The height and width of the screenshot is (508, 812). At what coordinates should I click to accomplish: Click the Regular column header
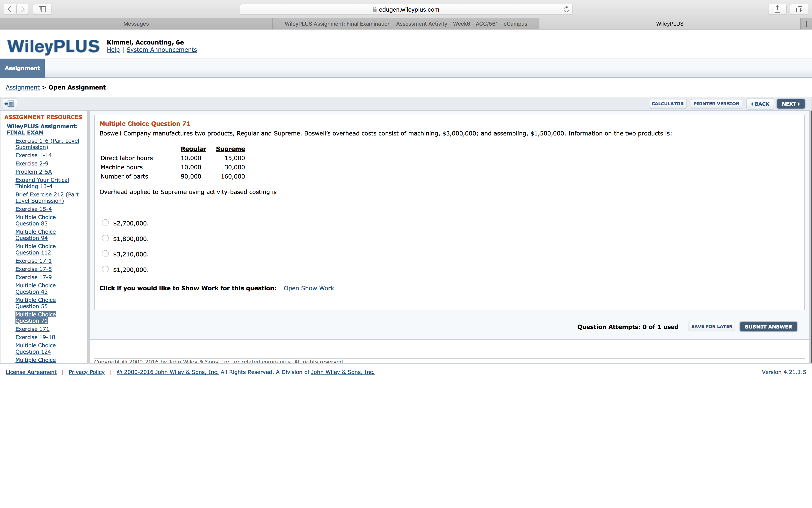[x=193, y=149]
